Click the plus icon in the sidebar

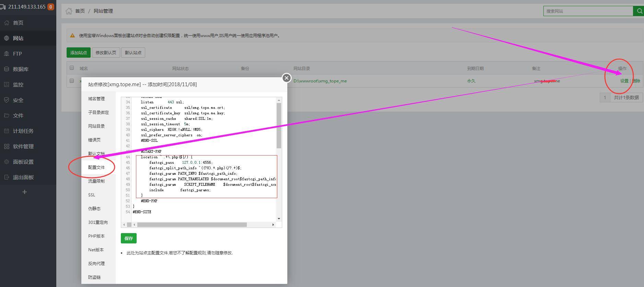coord(24,192)
